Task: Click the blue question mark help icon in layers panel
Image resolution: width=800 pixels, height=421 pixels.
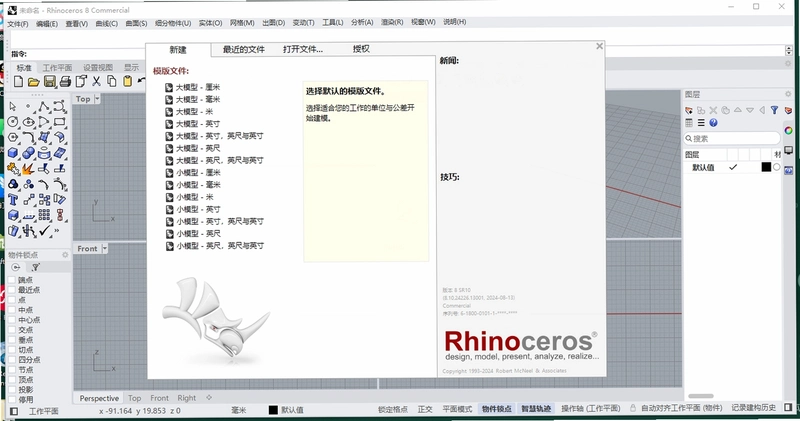Action: (x=713, y=122)
